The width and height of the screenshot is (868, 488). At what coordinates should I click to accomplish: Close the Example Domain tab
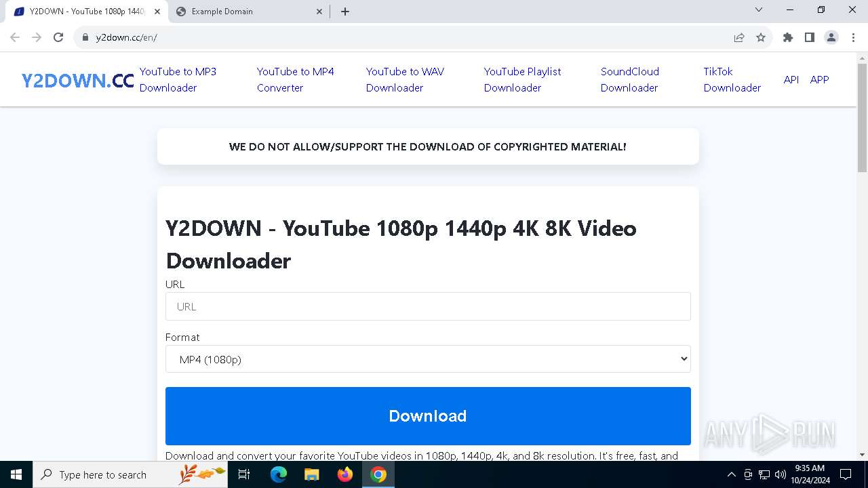pos(319,12)
